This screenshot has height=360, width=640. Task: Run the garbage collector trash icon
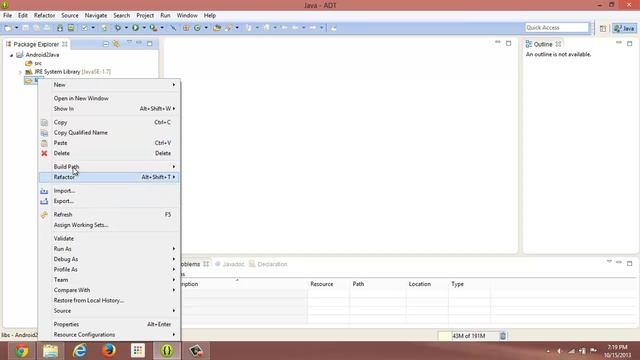coord(502,336)
